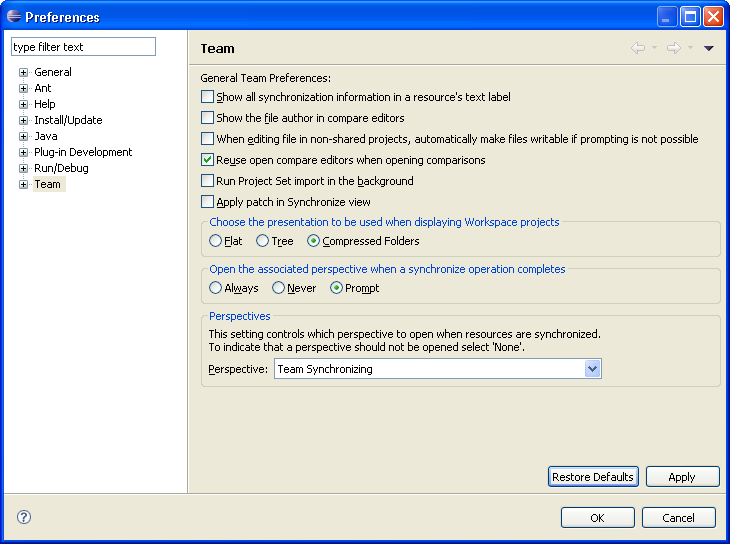The height and width of the screenshot is (544, 730).
Task: Select Team preferences category
Action: pos(47,184)
